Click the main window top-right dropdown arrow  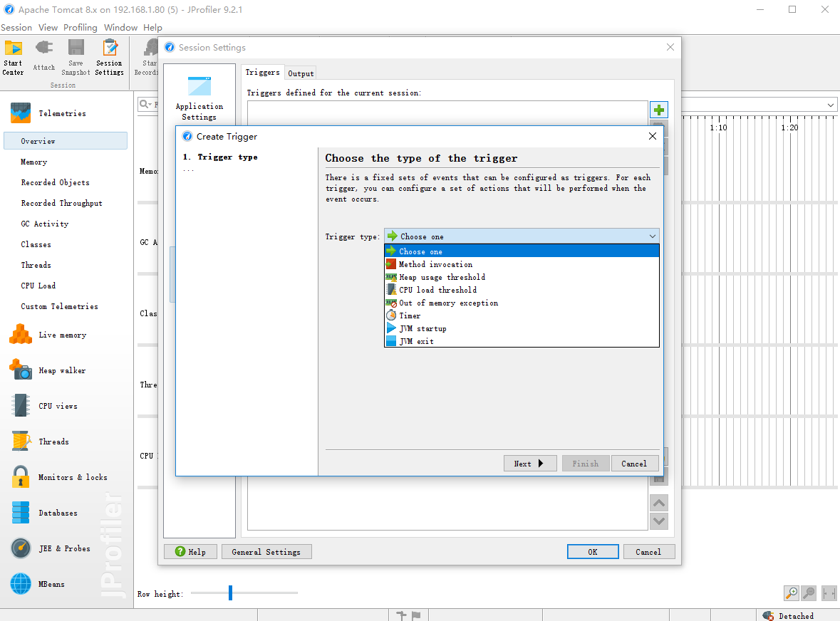pos(830,105)
